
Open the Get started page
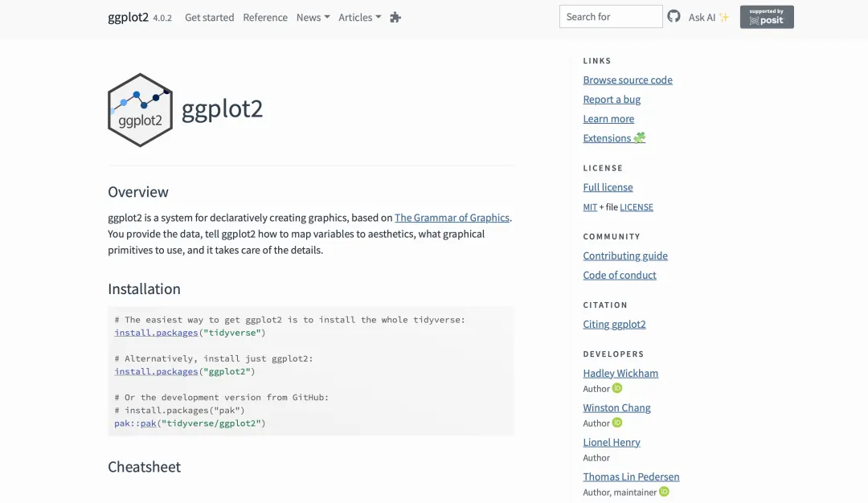(209, 17)
